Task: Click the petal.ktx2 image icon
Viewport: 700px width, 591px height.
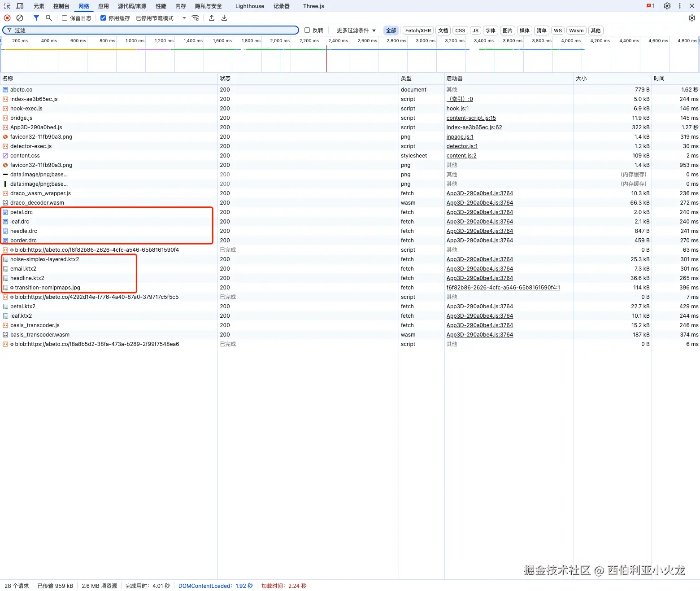Action: tap(5, 306)
